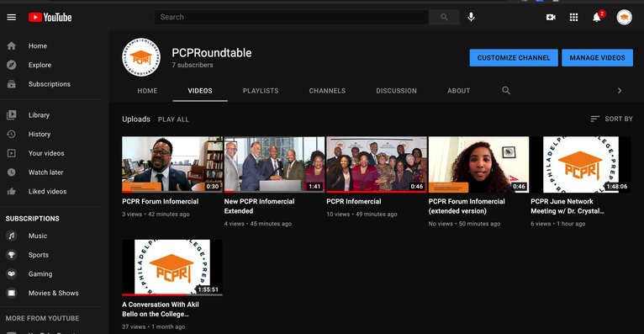Click the channel search magnifier icon

506,90
